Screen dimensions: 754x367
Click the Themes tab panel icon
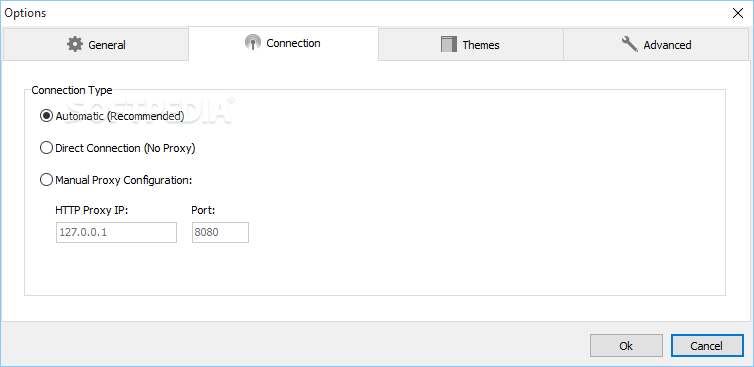(448, 44)
